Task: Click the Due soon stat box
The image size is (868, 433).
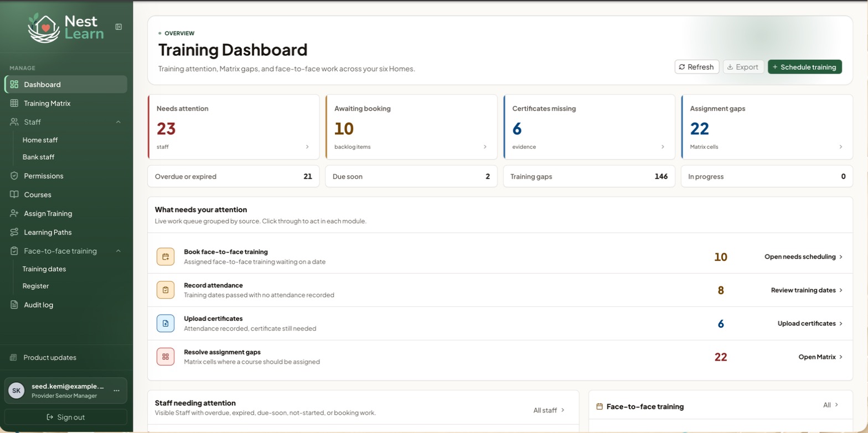Action: pyautogui.click(x=411, y=176)
